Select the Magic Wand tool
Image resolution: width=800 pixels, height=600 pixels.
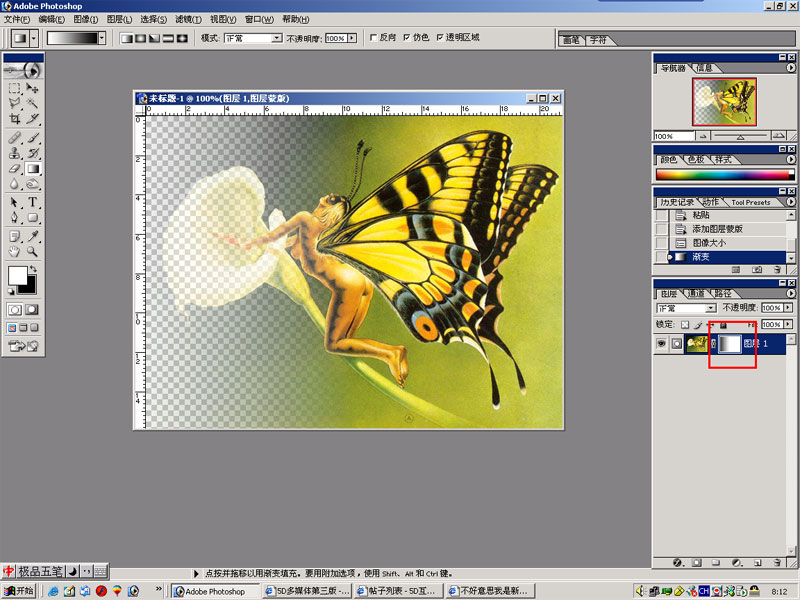click(32, 103)
